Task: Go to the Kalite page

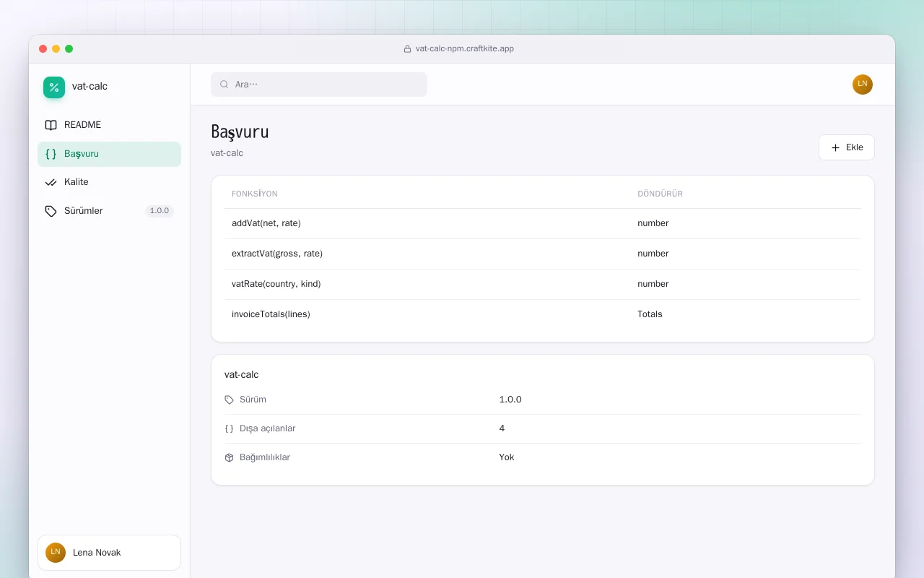Action: click(109, 182)
